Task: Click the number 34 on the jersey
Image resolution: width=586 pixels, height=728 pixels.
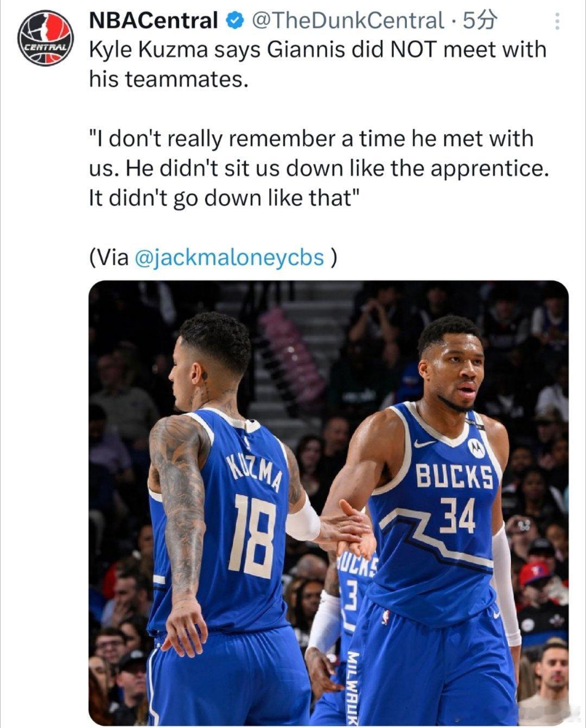Action: (457, 515)
